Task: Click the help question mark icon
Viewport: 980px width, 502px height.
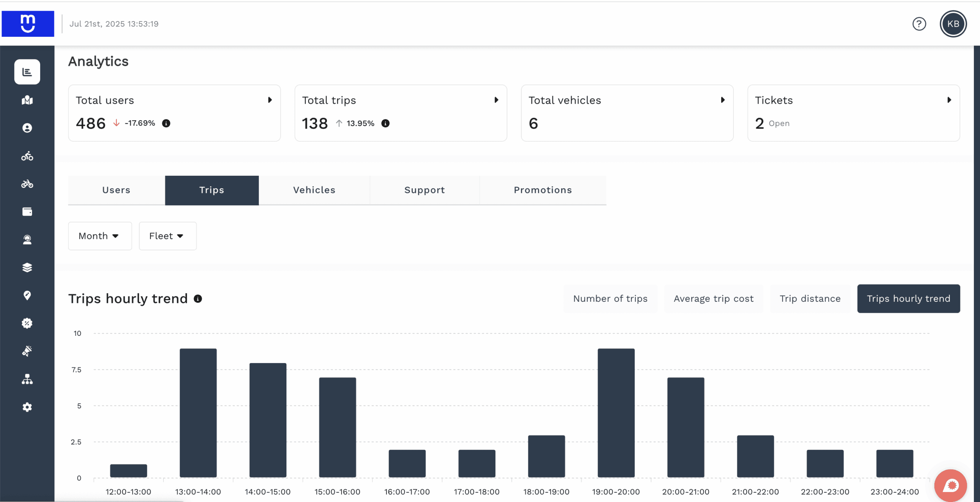Action: pyautogui.click(x=919, y=24)
